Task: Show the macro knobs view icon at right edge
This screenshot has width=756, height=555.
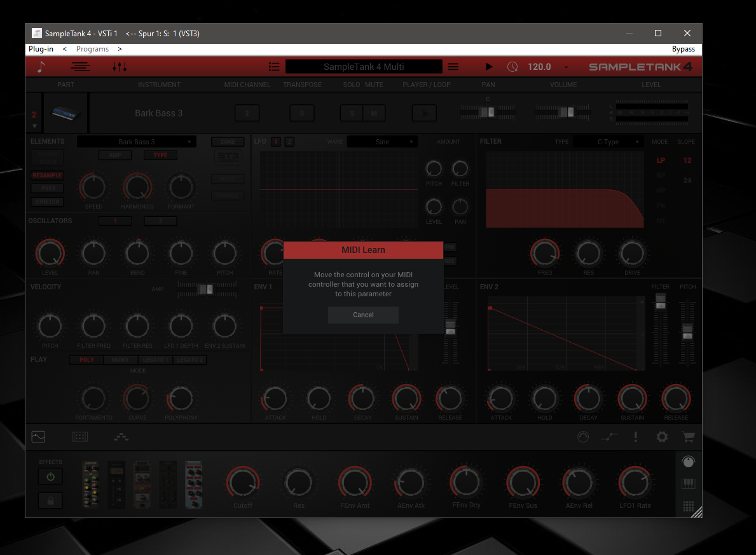Action: (x=689, y=462)
